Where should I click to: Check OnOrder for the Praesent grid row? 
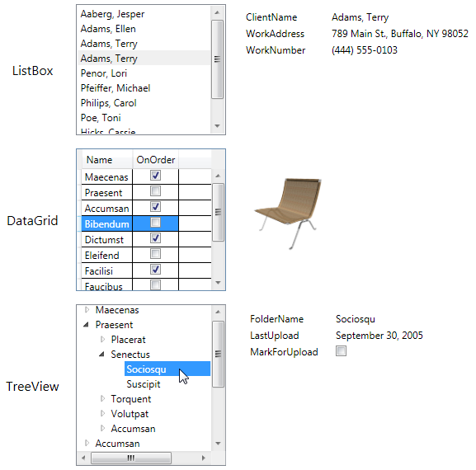coord(155,191)
